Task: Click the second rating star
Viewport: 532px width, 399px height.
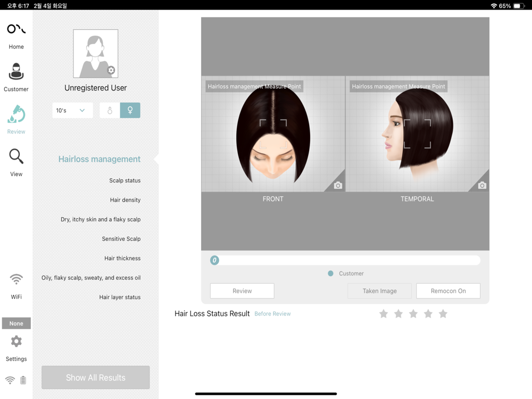Action: [398, 314]
